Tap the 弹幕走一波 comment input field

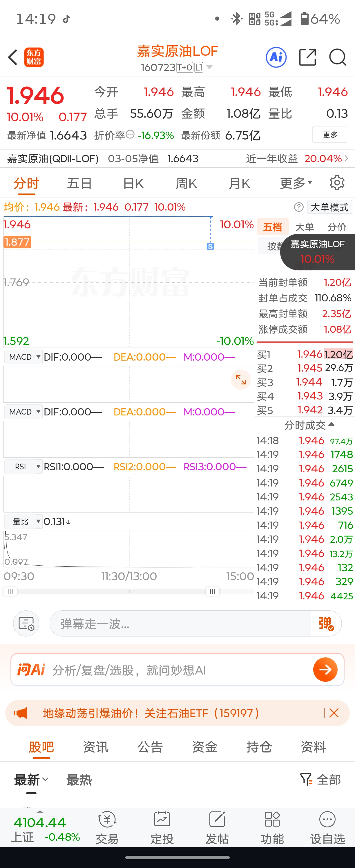click(180, 623)
